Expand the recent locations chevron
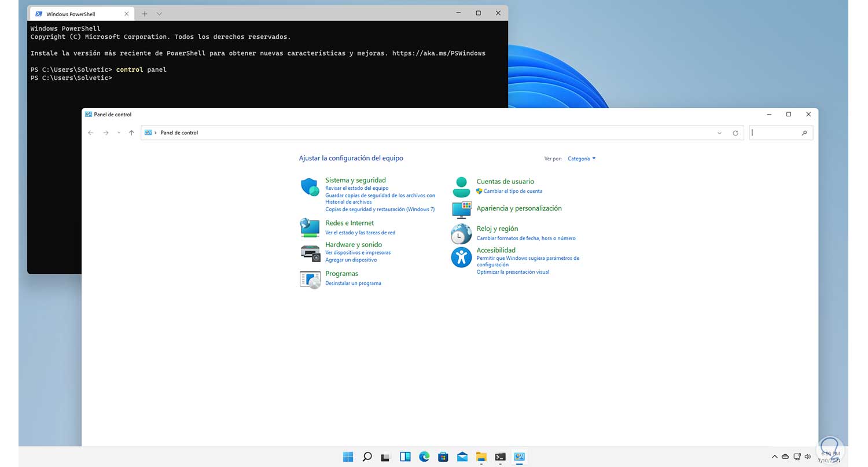868x467 pixels. (x=119, y=133)
